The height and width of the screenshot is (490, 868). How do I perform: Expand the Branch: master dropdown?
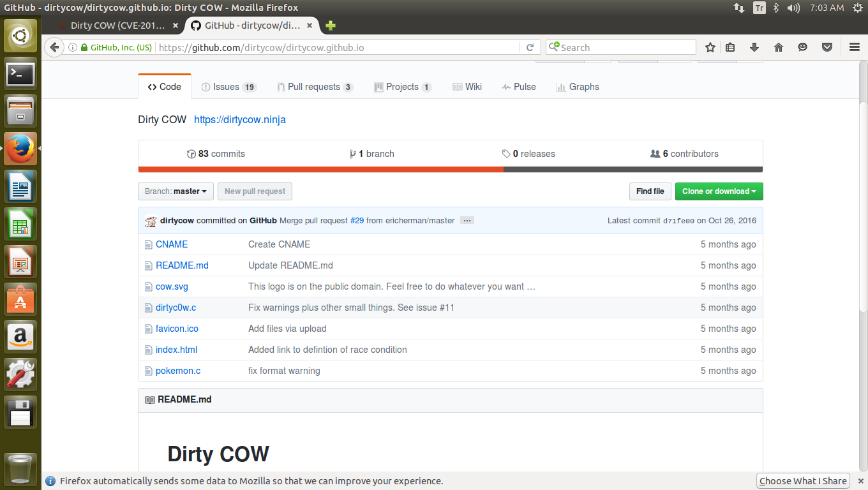click(176, 191)
